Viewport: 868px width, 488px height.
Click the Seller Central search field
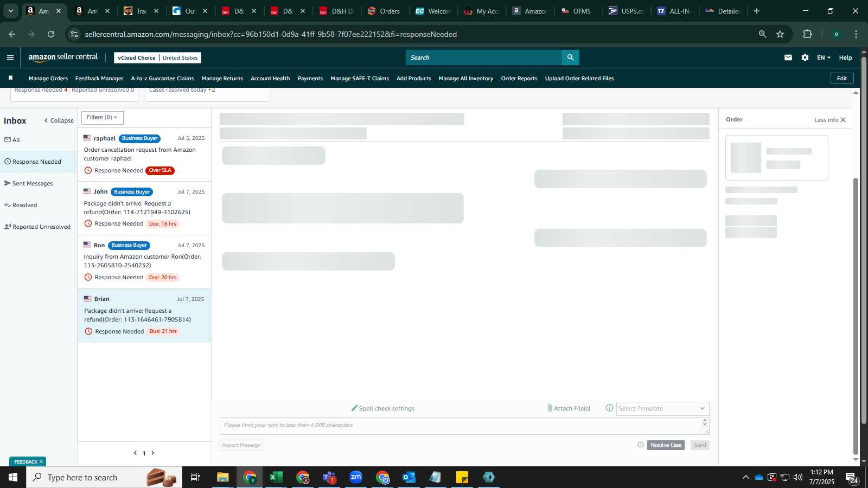pyautogui.click(x=483, y=57)
